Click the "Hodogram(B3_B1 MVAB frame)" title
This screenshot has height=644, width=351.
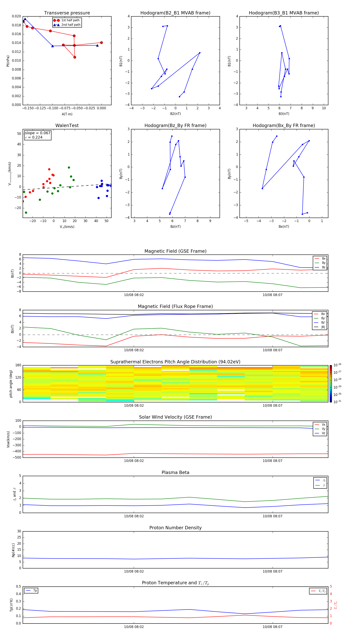284,13
